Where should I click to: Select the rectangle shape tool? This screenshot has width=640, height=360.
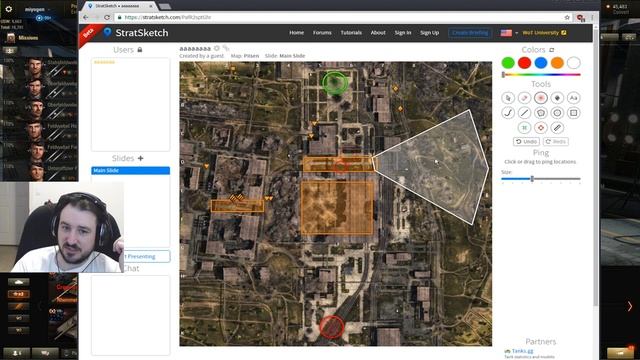pyautogui.click(x=573, y=113)
